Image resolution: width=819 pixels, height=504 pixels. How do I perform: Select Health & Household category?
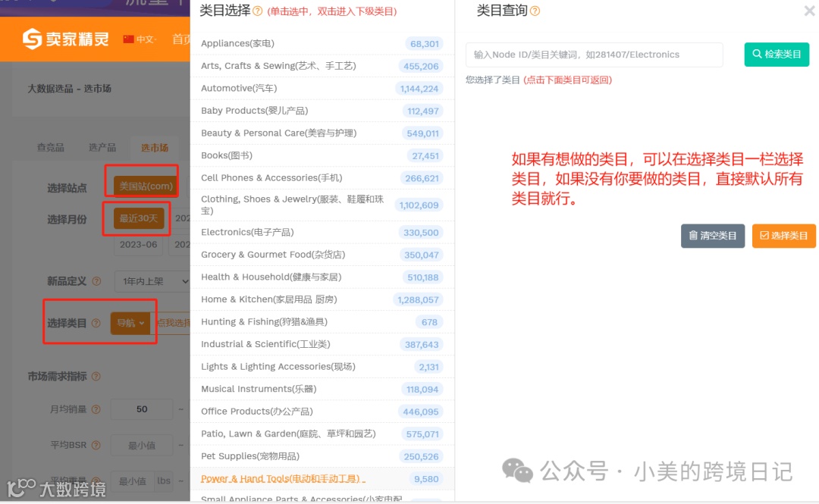point(322,277)
